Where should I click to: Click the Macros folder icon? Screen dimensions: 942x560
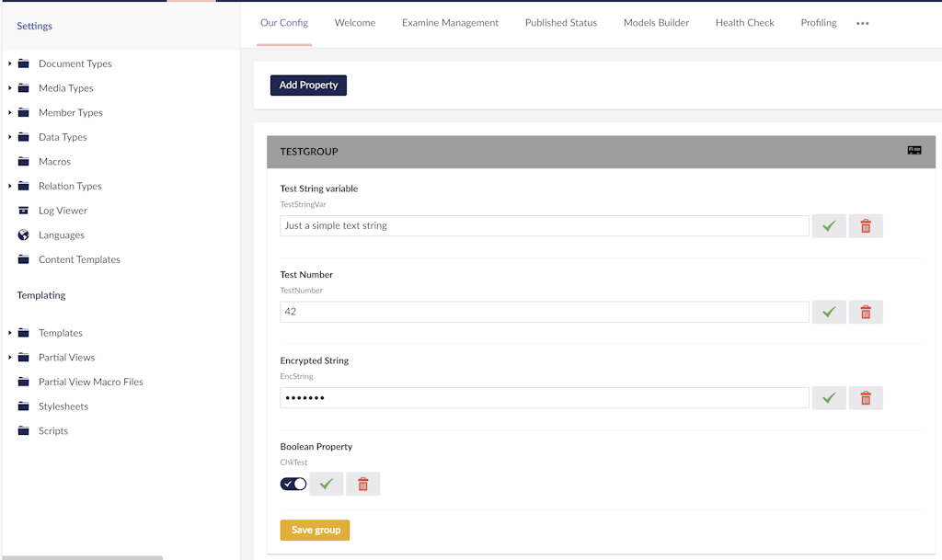pyautogui.click(x=23, y=161)
